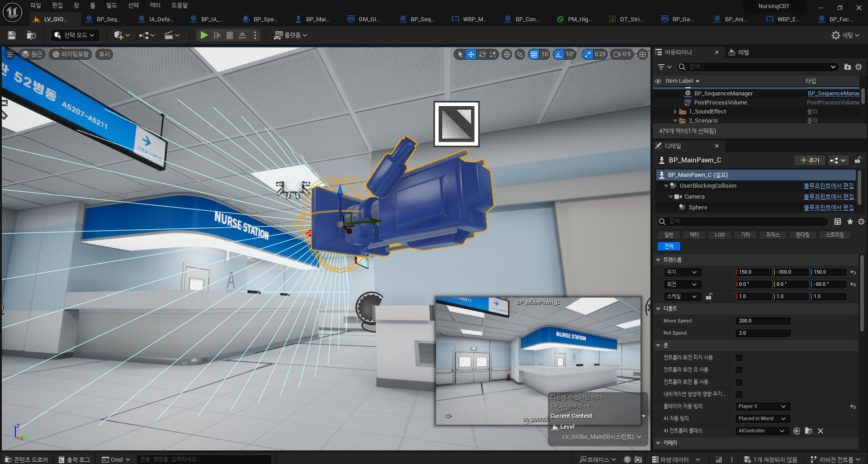The height and width of the screenshot is (464, 868).
Task: Open the 파일 menu
Action: tap(35, 5)
